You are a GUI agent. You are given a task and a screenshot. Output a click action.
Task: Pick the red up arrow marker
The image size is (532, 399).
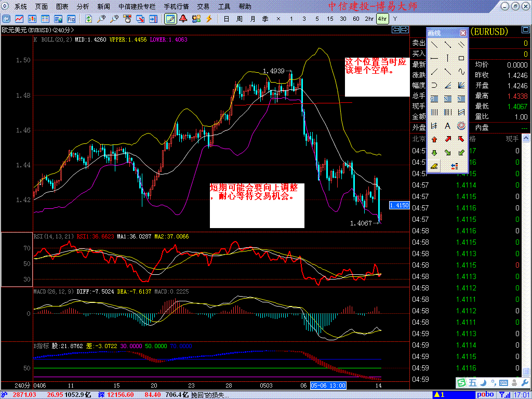tap(434, 139)
